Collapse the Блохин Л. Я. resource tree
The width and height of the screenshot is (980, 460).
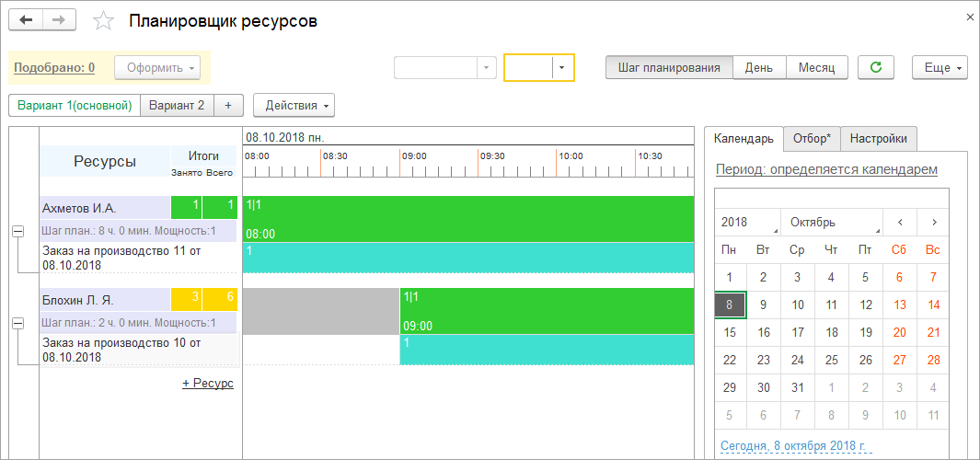click(x=17, y=324)
